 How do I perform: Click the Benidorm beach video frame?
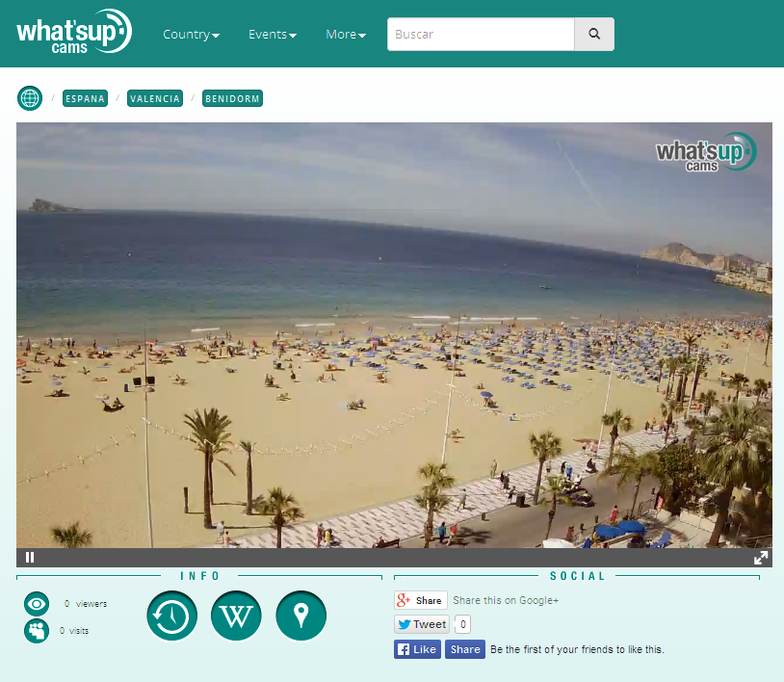tap(394, 335)
